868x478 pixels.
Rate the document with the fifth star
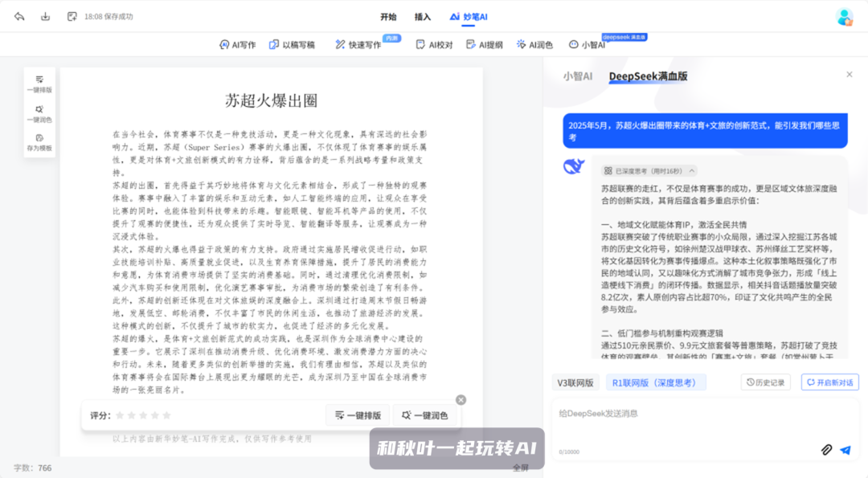pyautogui.click(x=166, y=415)
